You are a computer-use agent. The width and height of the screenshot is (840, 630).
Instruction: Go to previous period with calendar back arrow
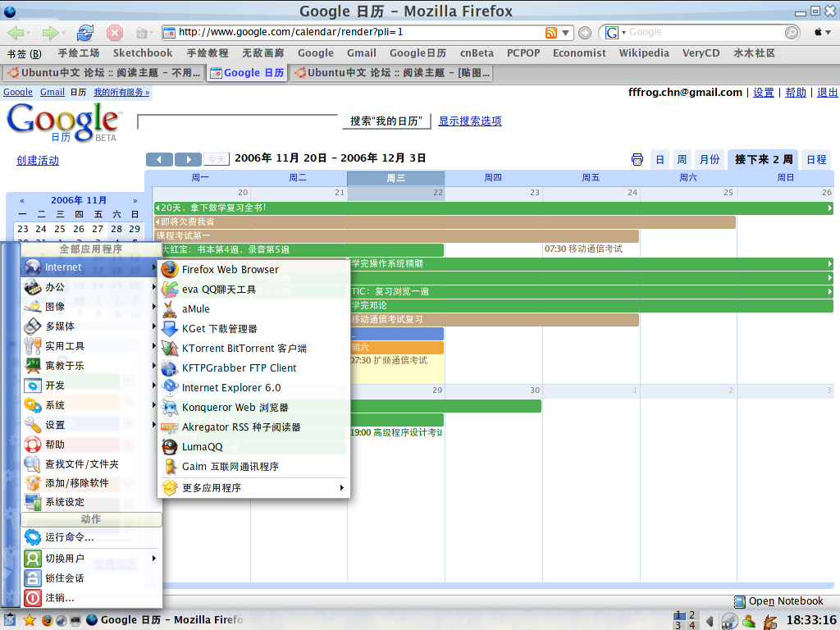point(159,159)
